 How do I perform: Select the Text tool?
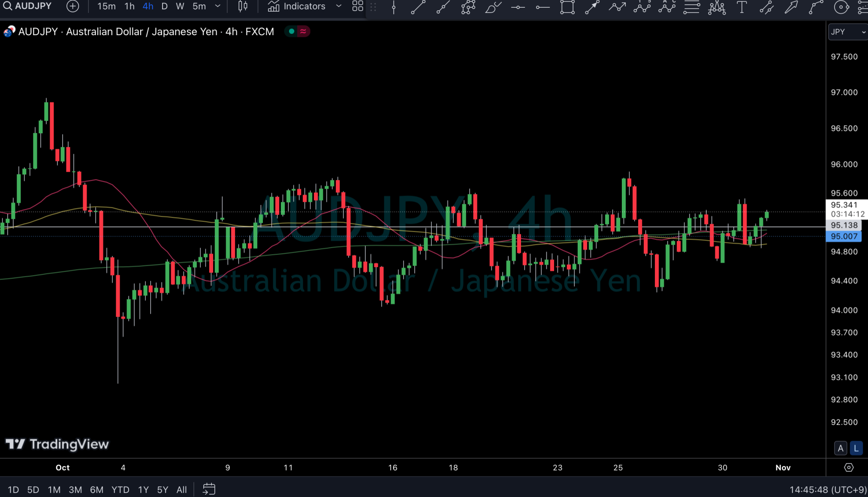point(741,7)
